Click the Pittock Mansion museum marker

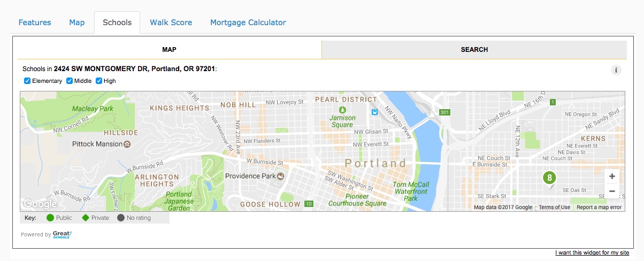tap(127, 144)
